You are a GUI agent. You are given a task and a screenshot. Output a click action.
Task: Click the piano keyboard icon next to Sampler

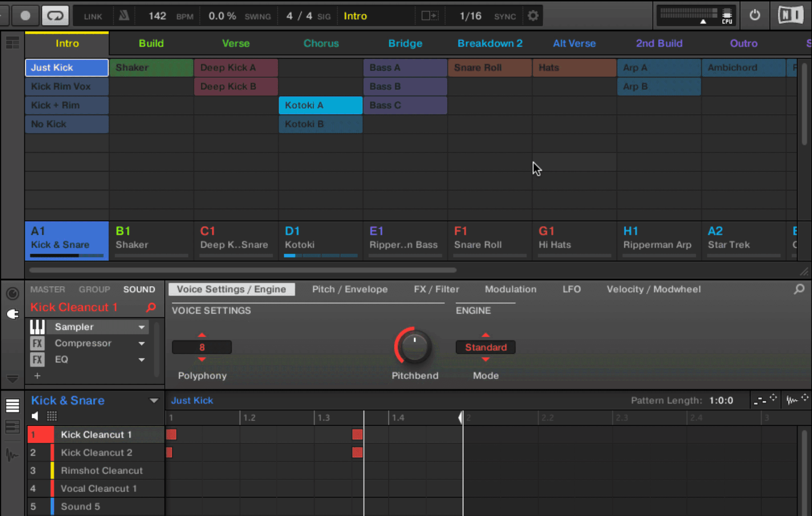38,326
